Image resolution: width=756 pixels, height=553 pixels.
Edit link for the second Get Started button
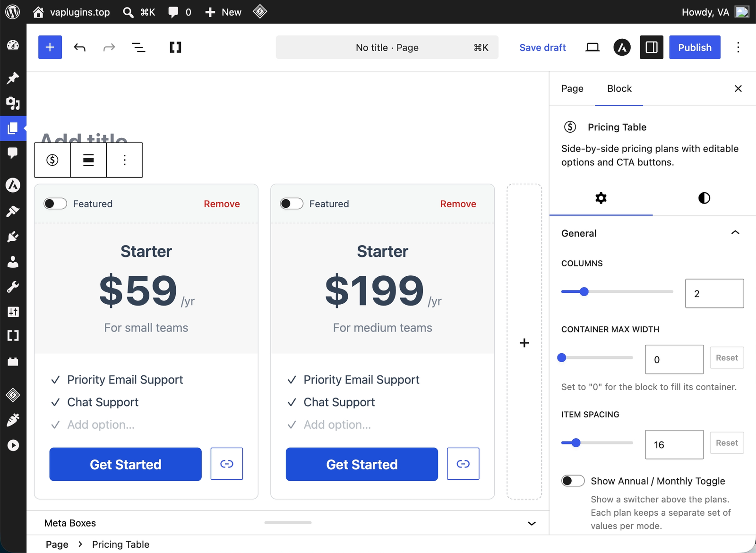(x=463, y=464)
